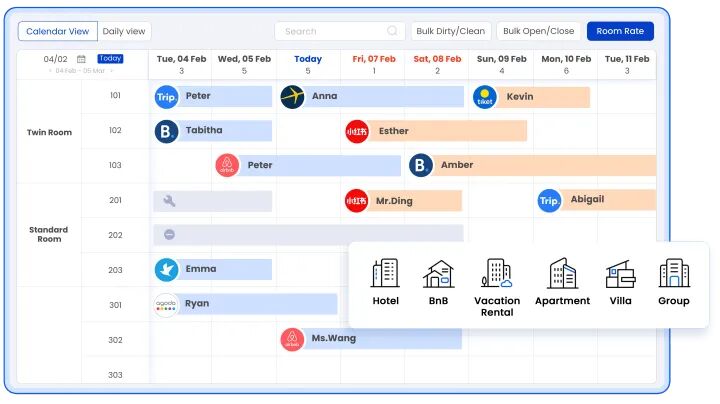This screenshot has width=720, height=404.
Task: Click the Airbnb icon on Ms.Wang's booking
Action: coord(292,339)
